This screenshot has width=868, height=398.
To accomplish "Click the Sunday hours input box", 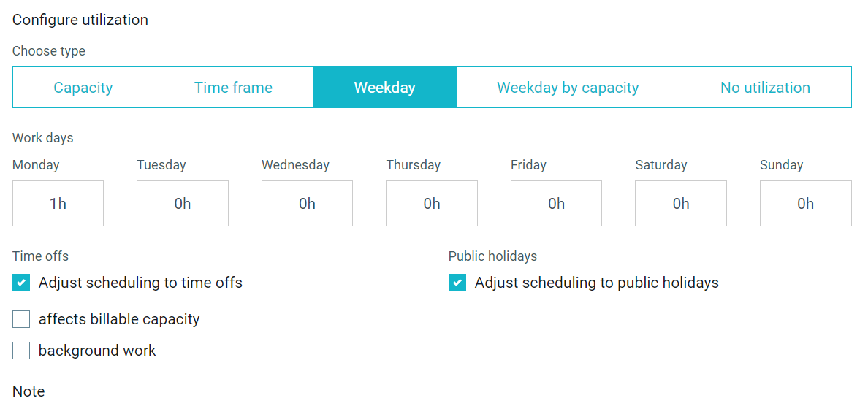I will pyautogui.click(x=805, y=203).
